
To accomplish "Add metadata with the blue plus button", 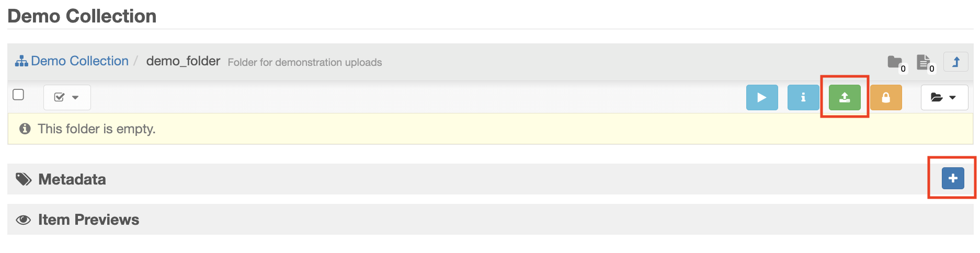I will (x=952, y=178).
